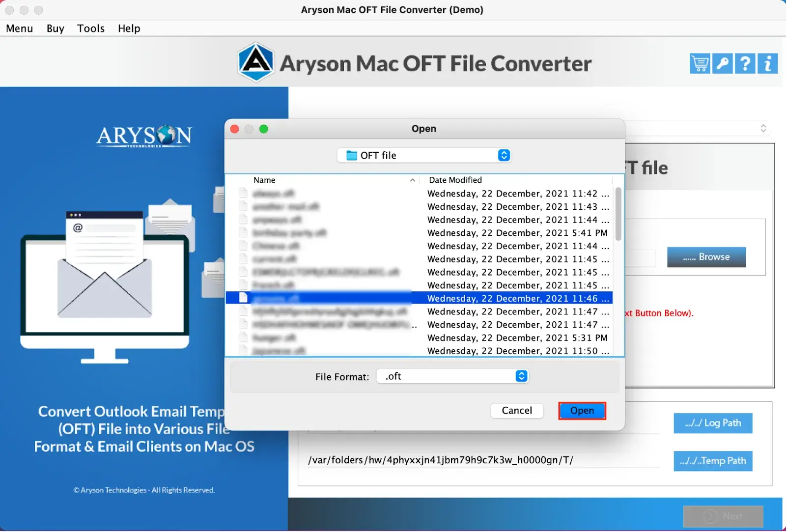Image resolution: width=786 pixels, height=532 pixels.
Task: Toggle the Name column sort arrow
Action: 413,180
